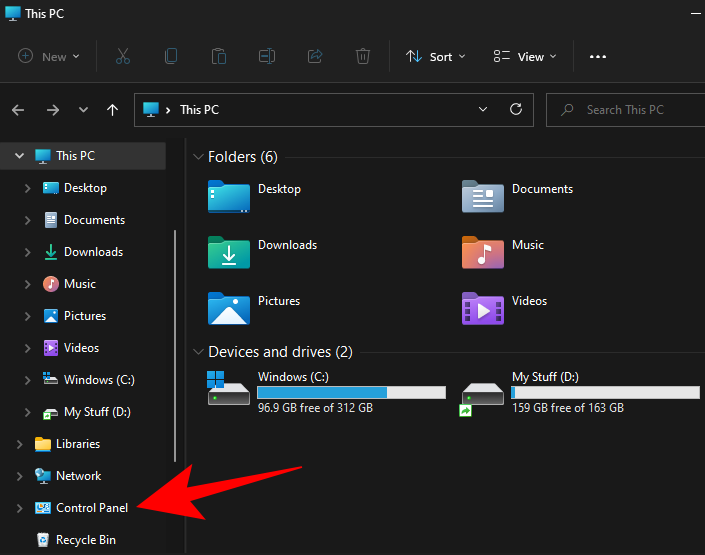Click the Delete trash can icon
705x555 pixels.
pos(363,57)
